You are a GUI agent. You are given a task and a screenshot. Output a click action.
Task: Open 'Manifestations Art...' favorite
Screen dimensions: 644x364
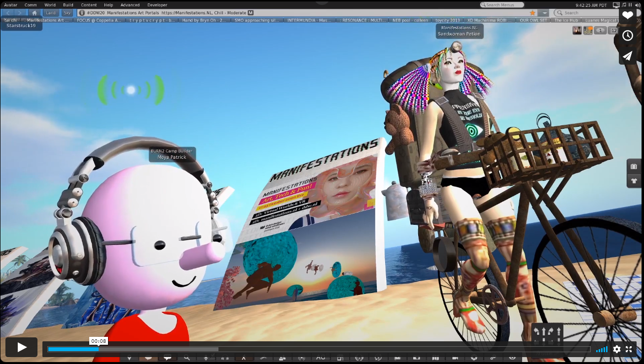tap(48, 20)
